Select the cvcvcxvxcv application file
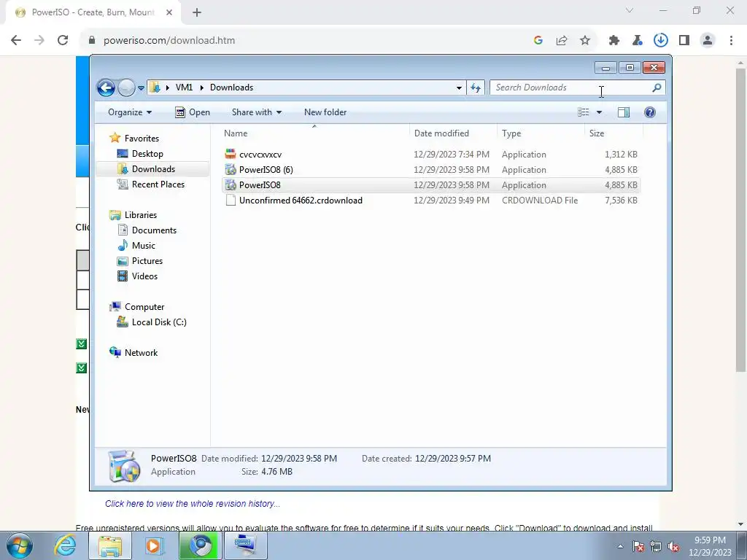 point(430,155)
